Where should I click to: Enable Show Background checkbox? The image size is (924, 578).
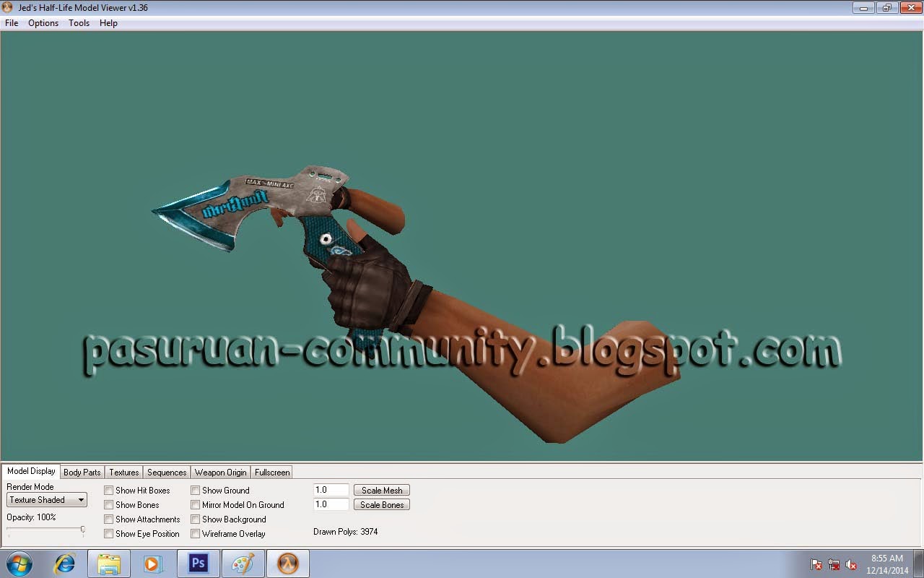196,519
